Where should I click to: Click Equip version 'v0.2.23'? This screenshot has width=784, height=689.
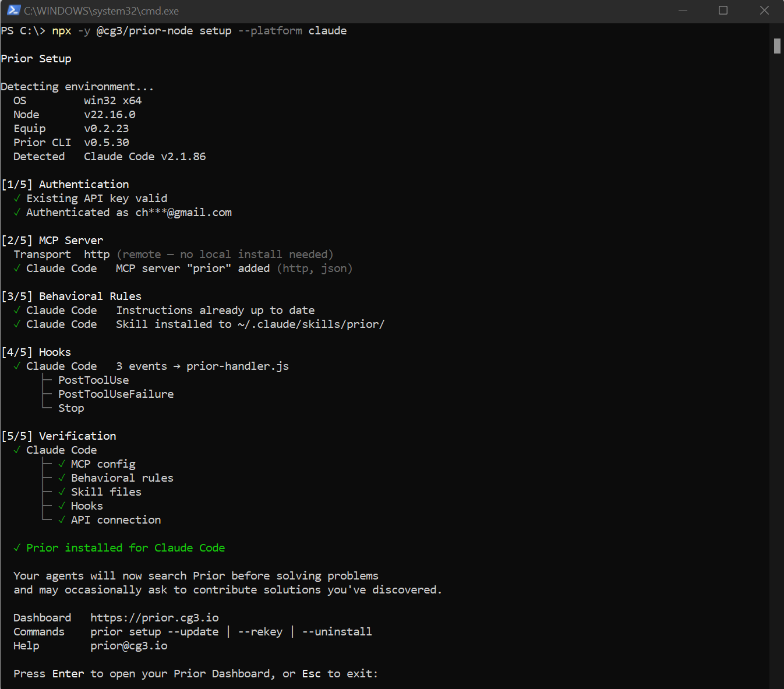[107, 129]
